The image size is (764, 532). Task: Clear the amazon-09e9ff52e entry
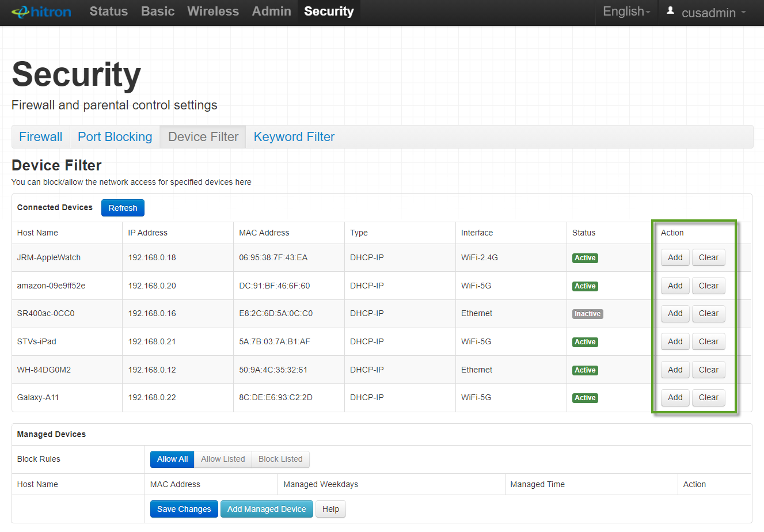click(709, 286)
